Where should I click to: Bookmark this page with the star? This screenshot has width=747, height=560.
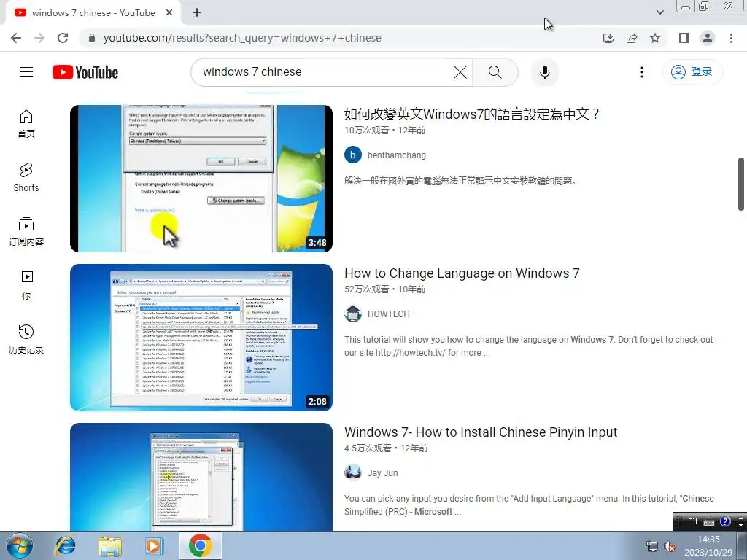[655, 38]
